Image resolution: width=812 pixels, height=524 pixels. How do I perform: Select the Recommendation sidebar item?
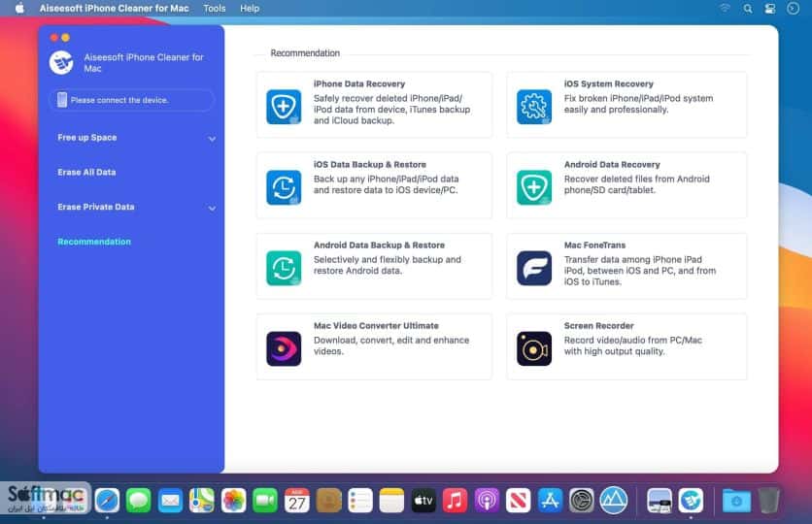94,242
